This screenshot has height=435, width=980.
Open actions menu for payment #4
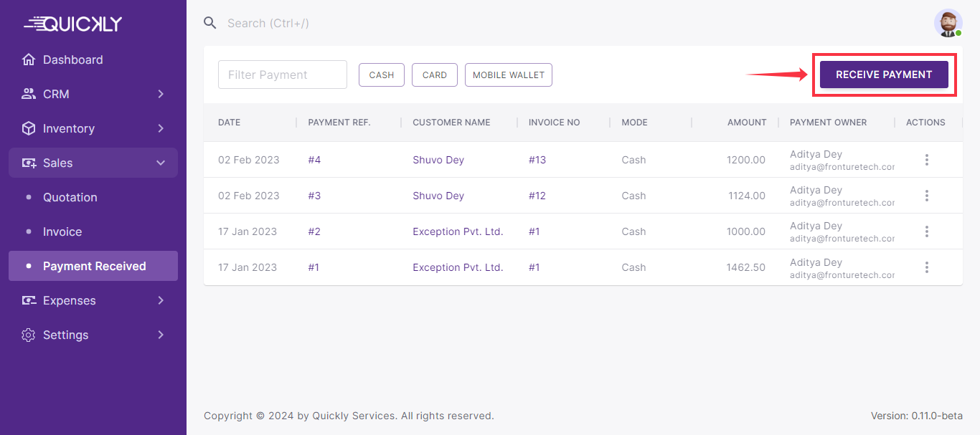(x=926, y=160)
